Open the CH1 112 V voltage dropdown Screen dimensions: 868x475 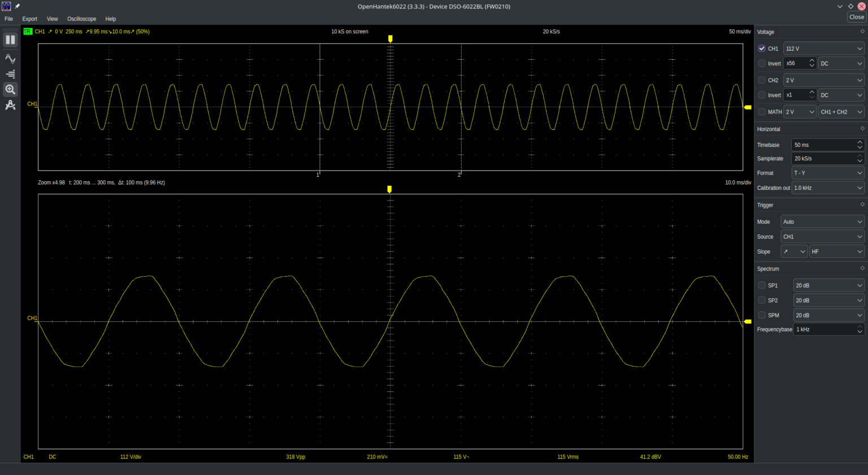[x=824, y=49]
